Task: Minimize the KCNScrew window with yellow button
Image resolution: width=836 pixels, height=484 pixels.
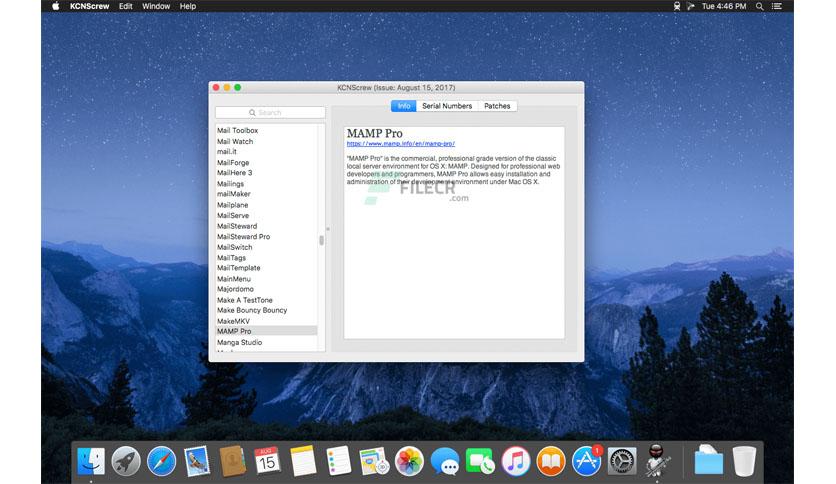Action: click(x=227, y=87)
